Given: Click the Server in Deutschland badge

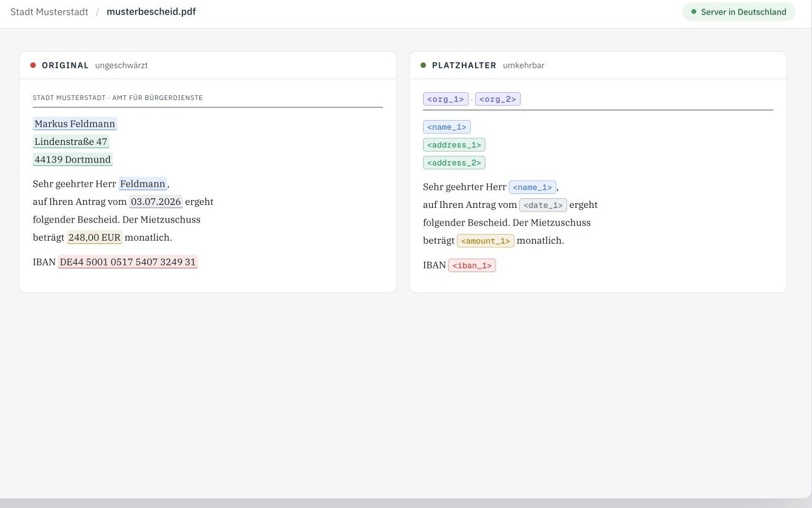Looking at the screenshot, I should tap(739, 12).
